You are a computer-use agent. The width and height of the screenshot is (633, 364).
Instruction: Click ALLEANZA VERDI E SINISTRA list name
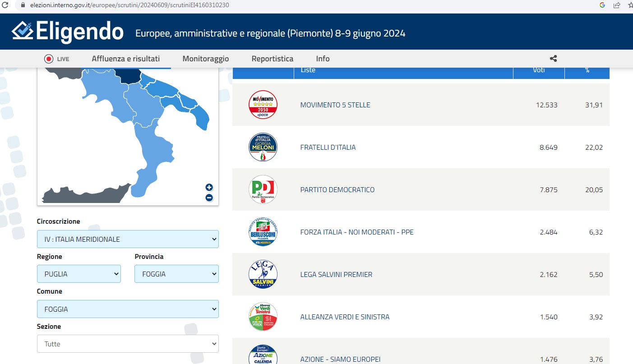(x=345, y=317)
